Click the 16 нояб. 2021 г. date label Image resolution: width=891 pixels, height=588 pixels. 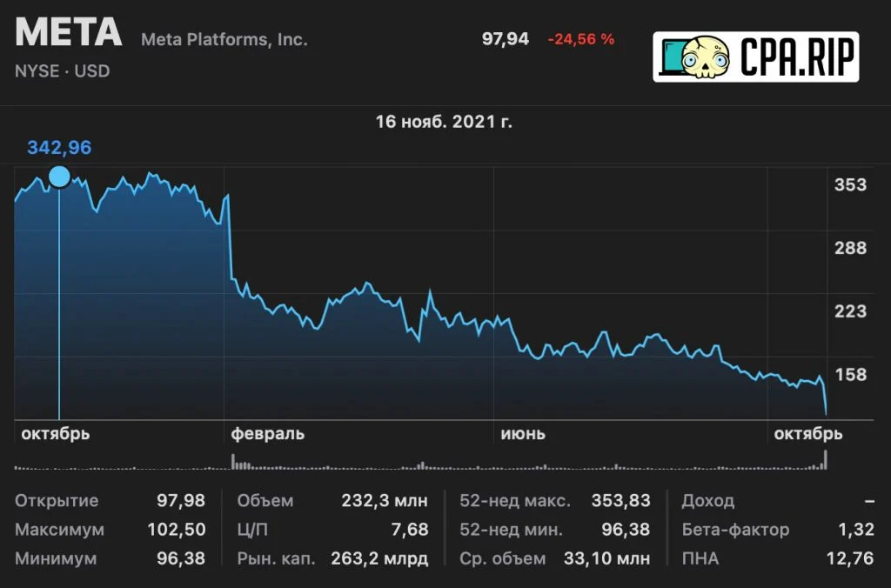444,122
